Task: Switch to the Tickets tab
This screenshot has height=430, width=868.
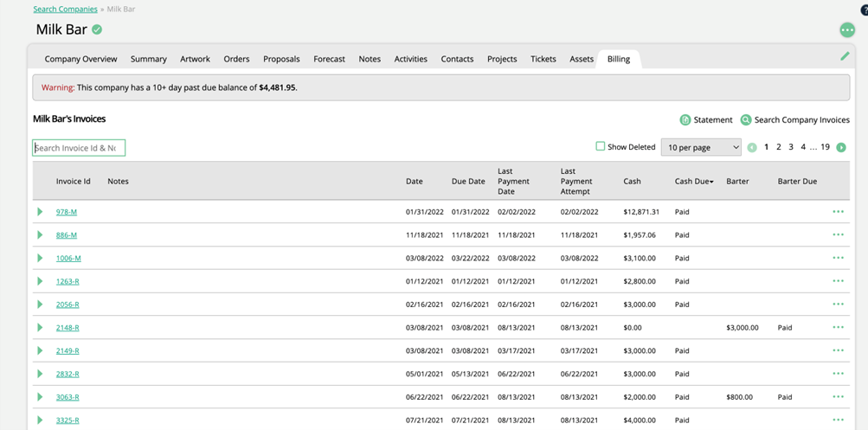Action: tap(543, 59)
